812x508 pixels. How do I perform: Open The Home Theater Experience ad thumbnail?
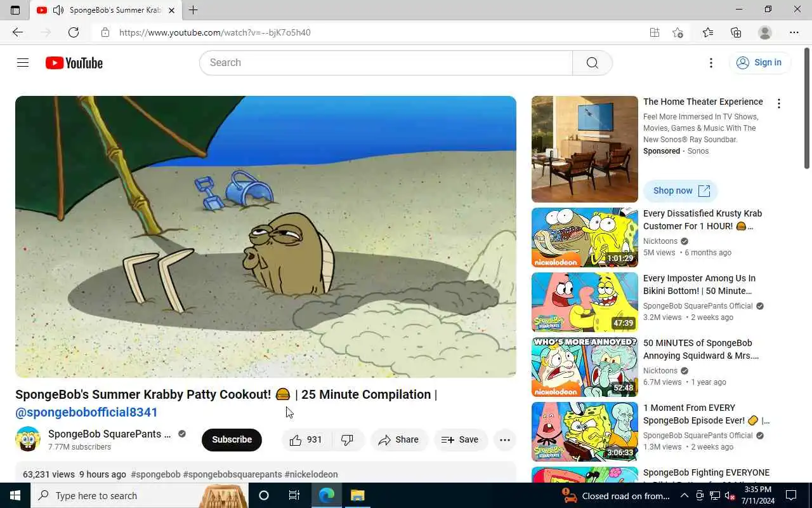point(585,149)
